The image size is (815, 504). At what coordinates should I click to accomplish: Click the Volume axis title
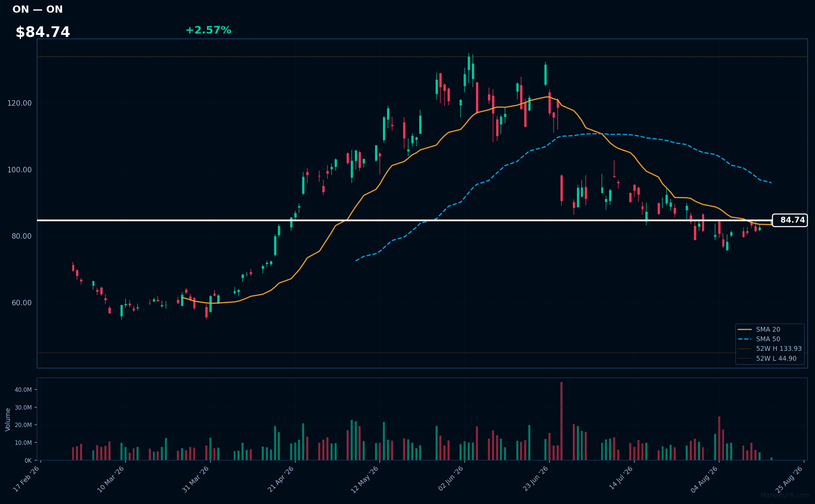(x=8, y=420)
